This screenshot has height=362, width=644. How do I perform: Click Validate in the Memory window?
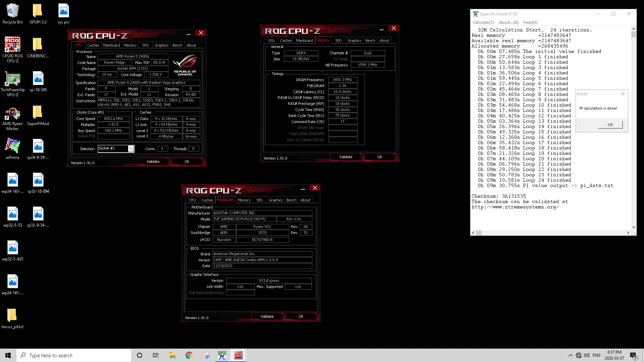[x=346, y=157]
